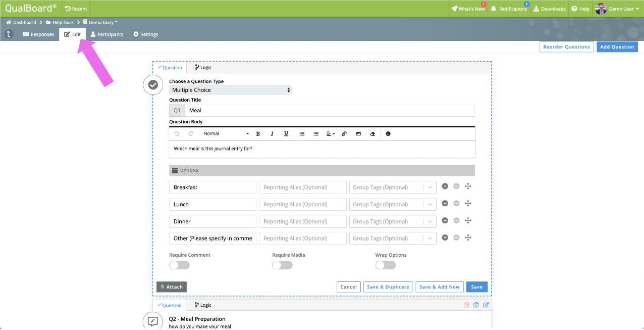Duplicate Q2 with copy icon
This screenshot has height=330, width=644.
pos(476,305)
